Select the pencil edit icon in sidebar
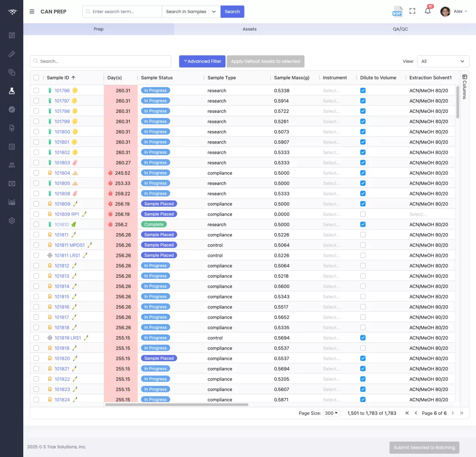Image resolution: width=476 pixels, height=457 pixels. point(12,54)
